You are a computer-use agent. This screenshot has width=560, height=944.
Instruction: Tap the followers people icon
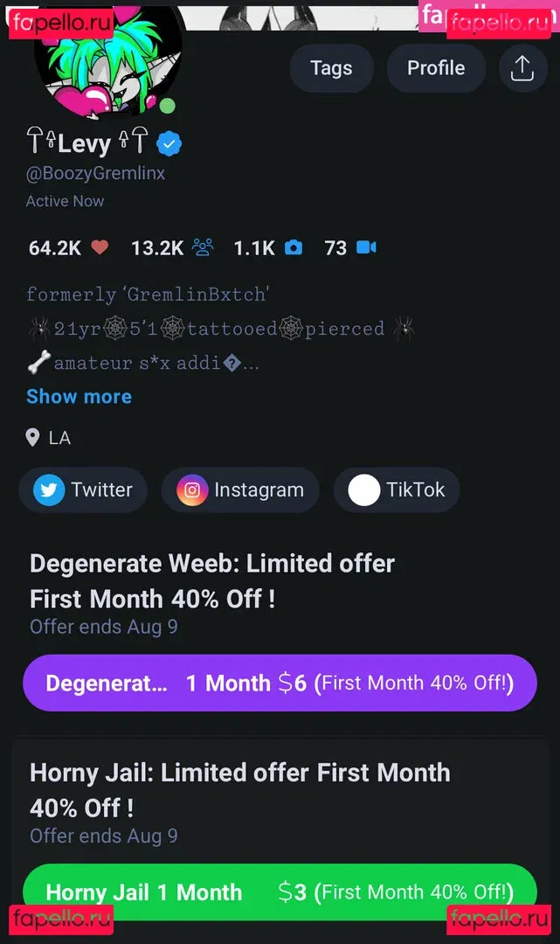click(x=203, y=248)
